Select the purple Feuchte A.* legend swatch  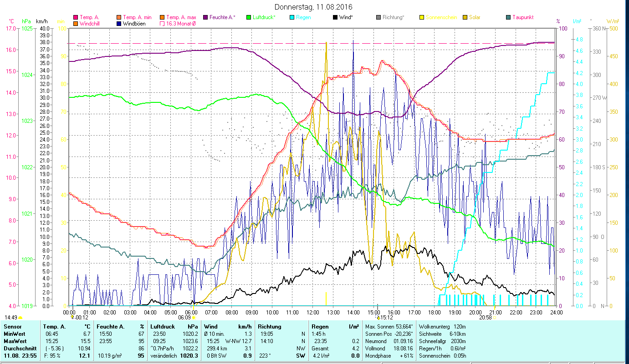pos(205,17)
